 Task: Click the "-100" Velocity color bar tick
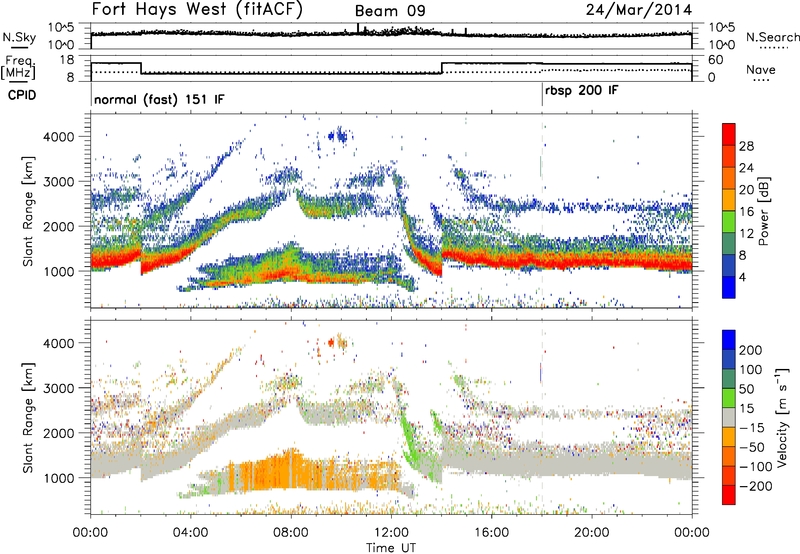click(x=756, y=467)
